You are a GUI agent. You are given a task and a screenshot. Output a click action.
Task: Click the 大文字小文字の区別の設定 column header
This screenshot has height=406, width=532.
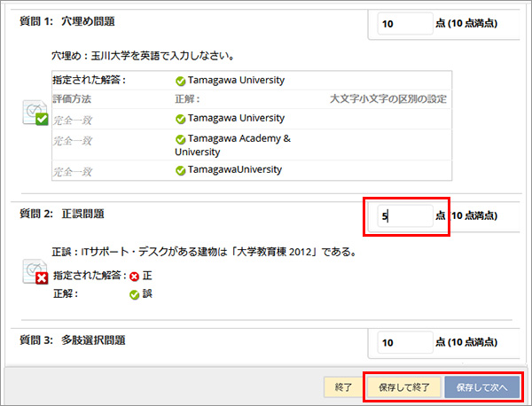[388, 99]
